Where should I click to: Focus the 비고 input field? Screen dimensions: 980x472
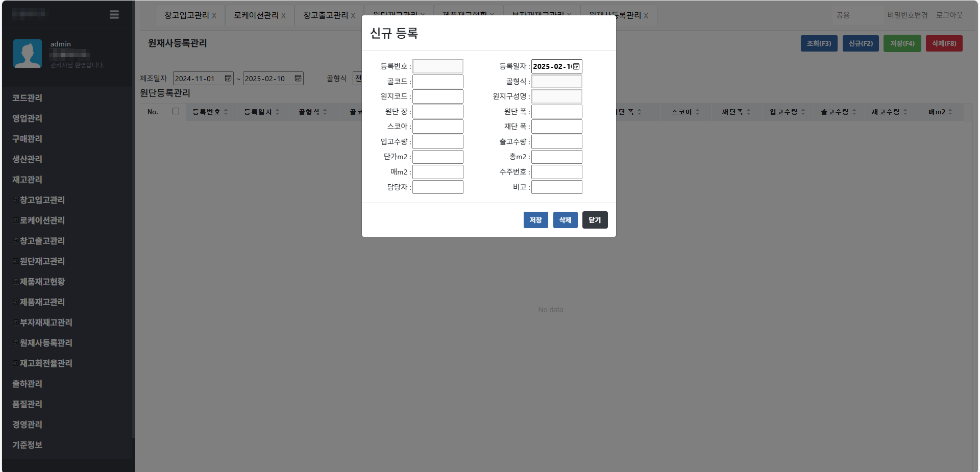[x=557, y=187]
